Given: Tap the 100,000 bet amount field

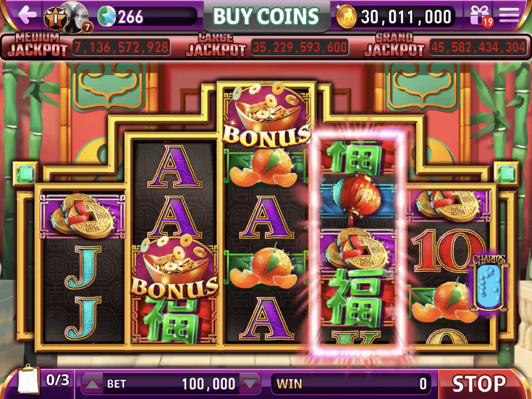Looking at the screenshot, I should click(x=171, y=384).
